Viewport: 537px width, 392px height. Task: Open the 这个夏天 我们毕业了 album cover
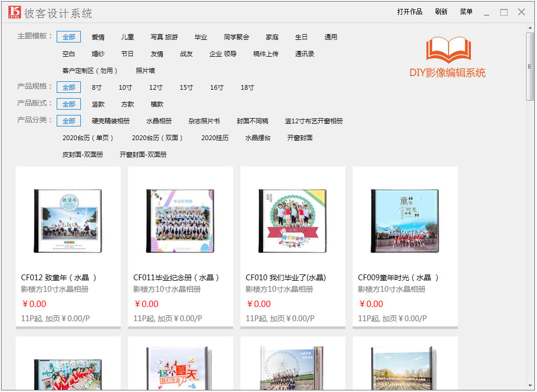[179, 368]
